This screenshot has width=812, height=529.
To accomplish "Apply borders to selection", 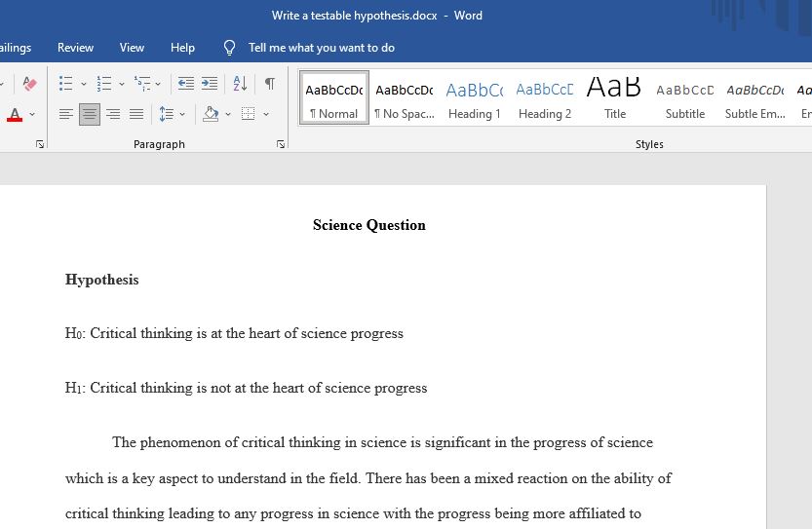I will [x=248, y=114].
